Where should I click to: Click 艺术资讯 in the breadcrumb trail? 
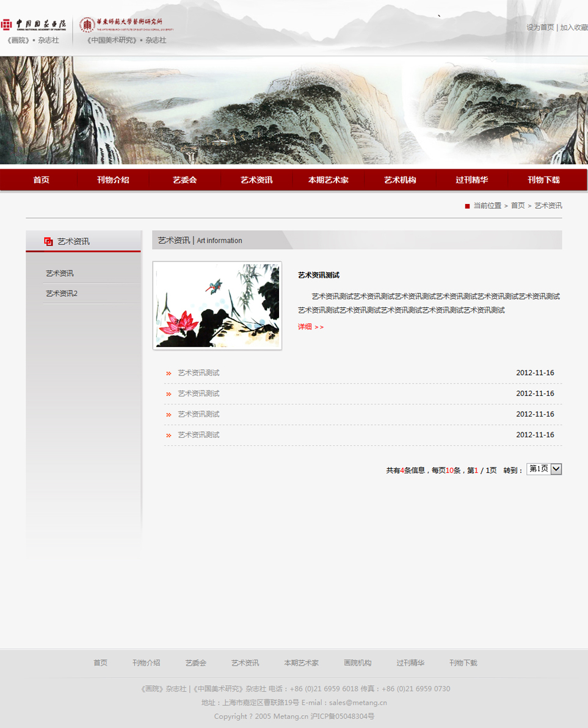(548, 206)
